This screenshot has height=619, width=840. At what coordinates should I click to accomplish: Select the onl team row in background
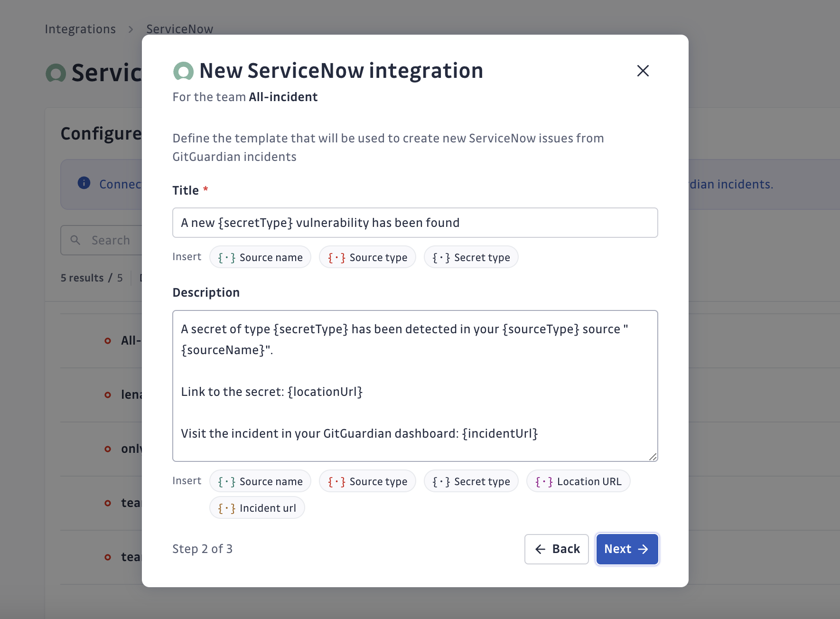(x=101, y=449)
